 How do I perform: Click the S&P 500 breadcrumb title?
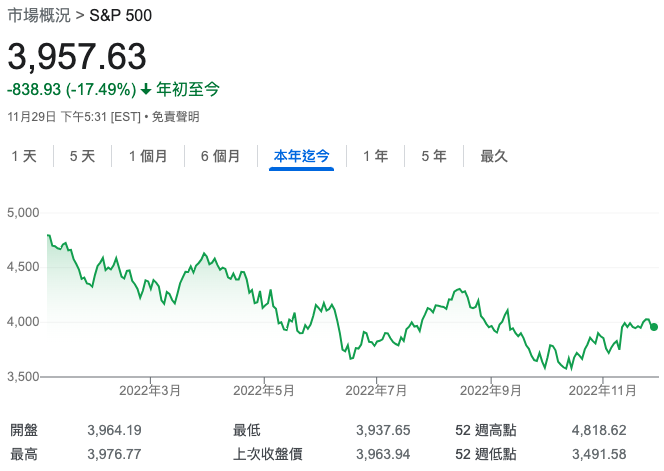tap(120, 16)
